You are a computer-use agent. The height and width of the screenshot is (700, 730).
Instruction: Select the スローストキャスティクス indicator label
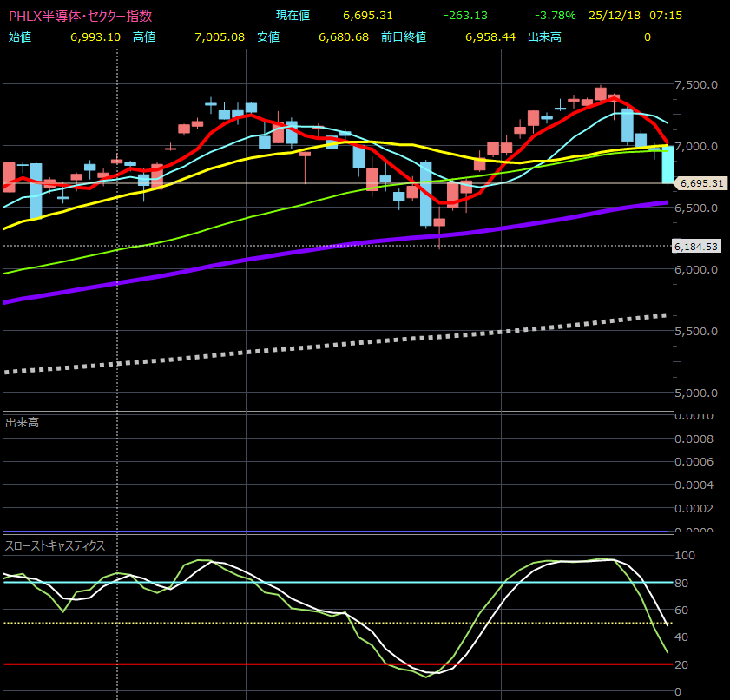tap(55, 545)
